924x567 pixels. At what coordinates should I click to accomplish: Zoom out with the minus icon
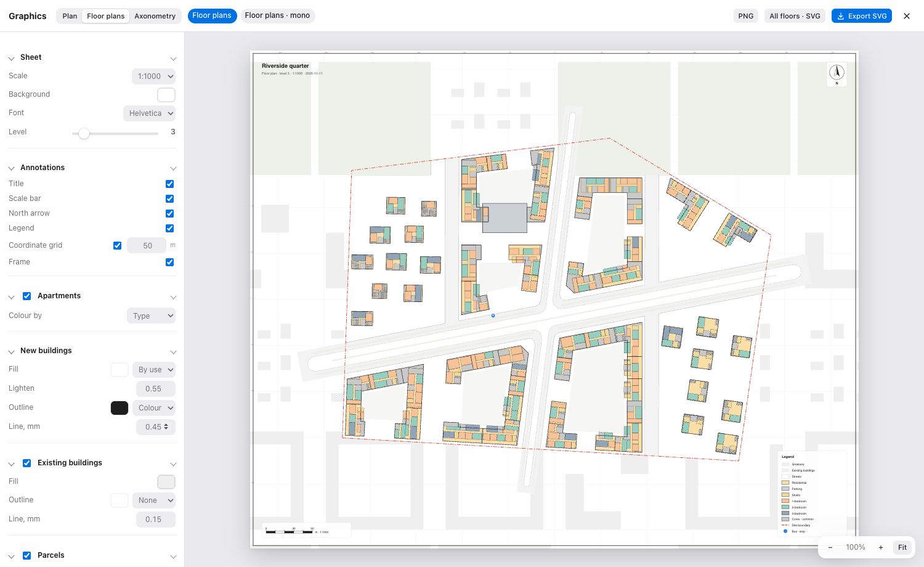pyautogui.click(x=830, y=547)
